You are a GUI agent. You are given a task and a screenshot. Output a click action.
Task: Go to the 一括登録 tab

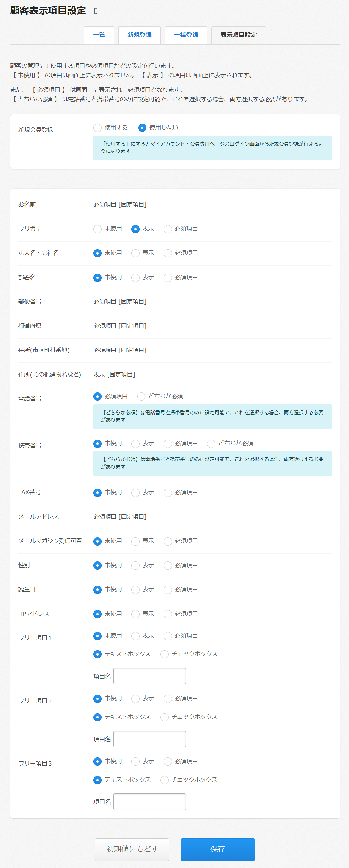186,35
